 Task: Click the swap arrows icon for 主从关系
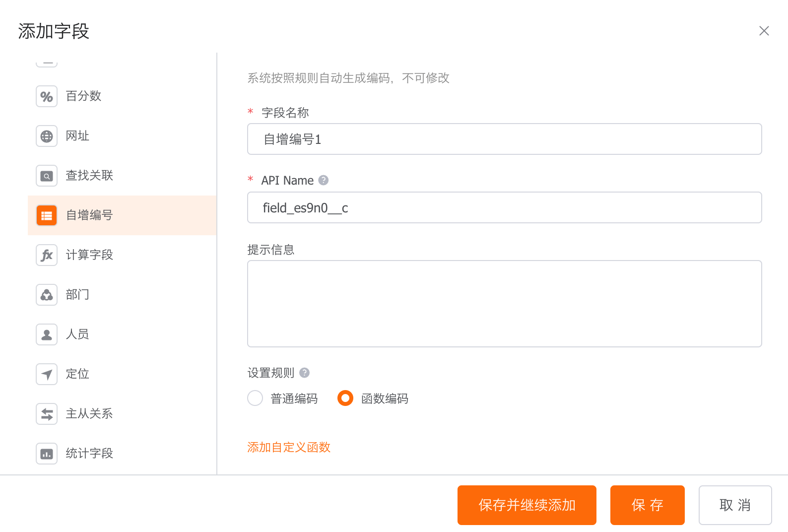point(47,414)
